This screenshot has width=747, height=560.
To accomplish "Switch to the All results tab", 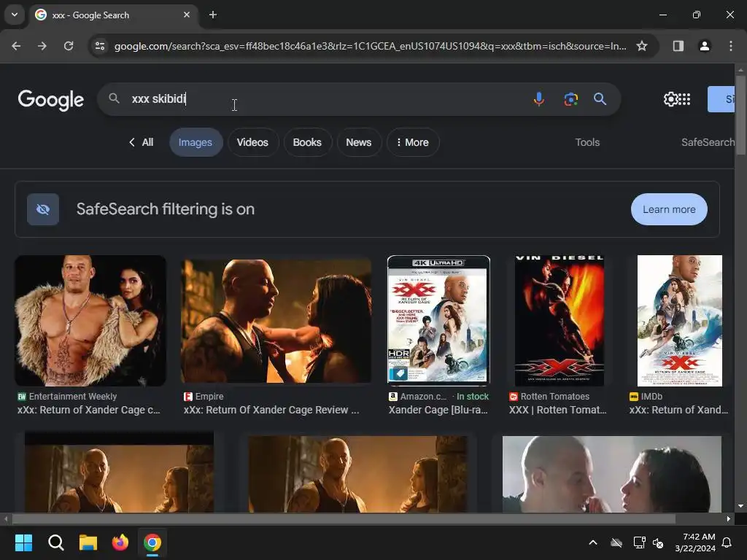I will click(141, 142).
